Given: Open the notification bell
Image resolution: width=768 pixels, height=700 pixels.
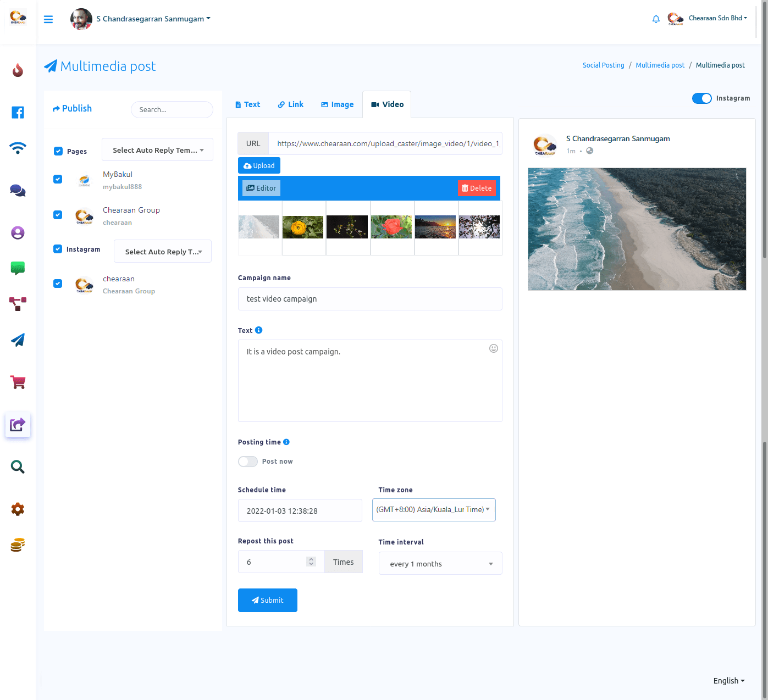Looking at the screenshot, I should coord(656,19).
